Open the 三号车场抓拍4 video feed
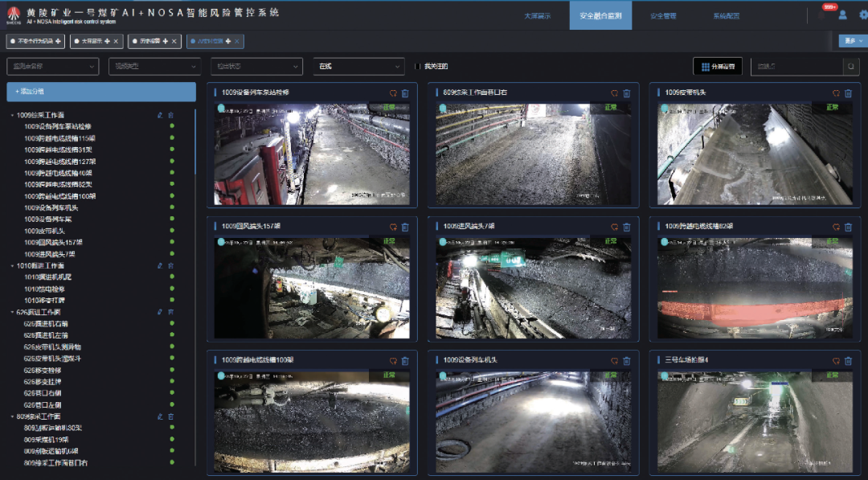868x480 pixels. 755,422
